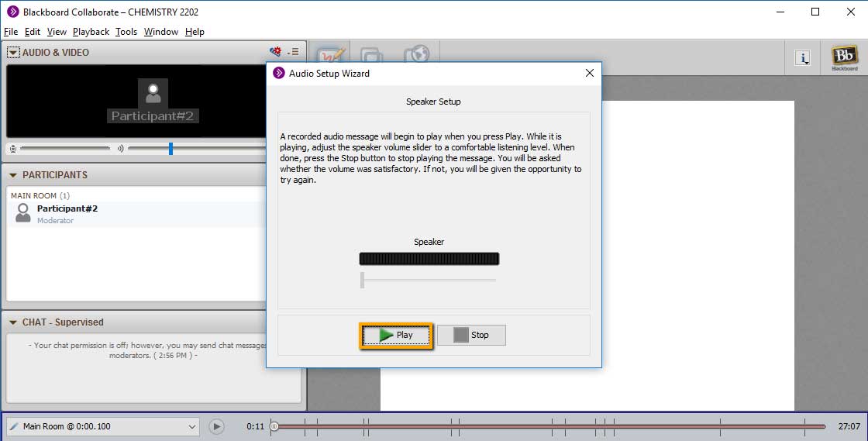The image size is (868, 441).
Task: Click the recording playback play button
Action: pyautogui.click(x=216, y=426)
